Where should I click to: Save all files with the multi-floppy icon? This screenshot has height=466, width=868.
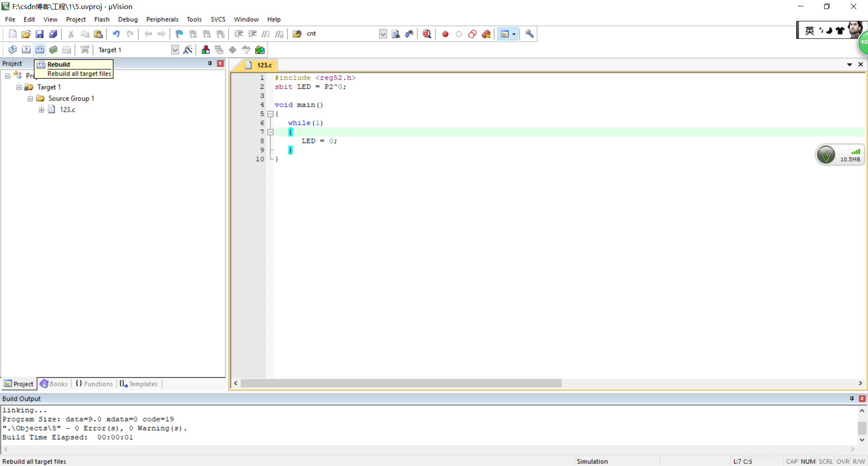click(x=53, y=34)
